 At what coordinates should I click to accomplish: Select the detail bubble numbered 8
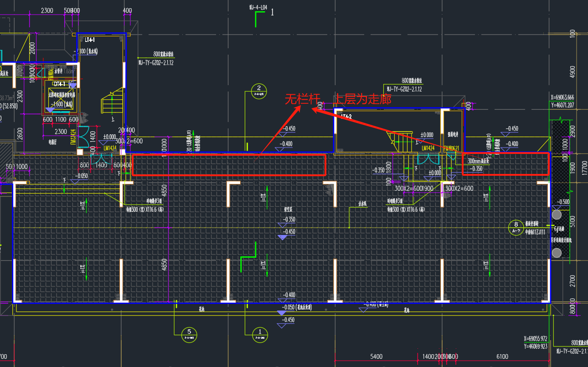516,227
